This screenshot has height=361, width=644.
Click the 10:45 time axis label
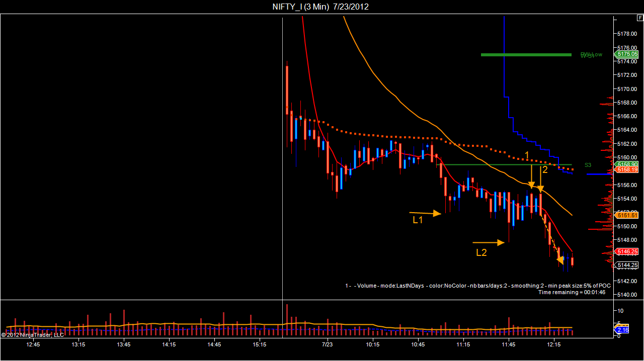point(418,344)
